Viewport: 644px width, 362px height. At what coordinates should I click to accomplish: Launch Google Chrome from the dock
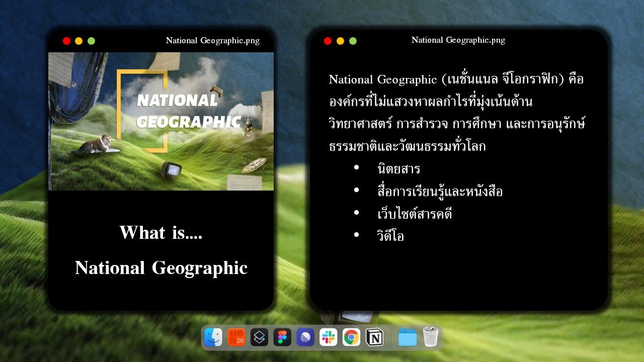(x=351, y=337)
